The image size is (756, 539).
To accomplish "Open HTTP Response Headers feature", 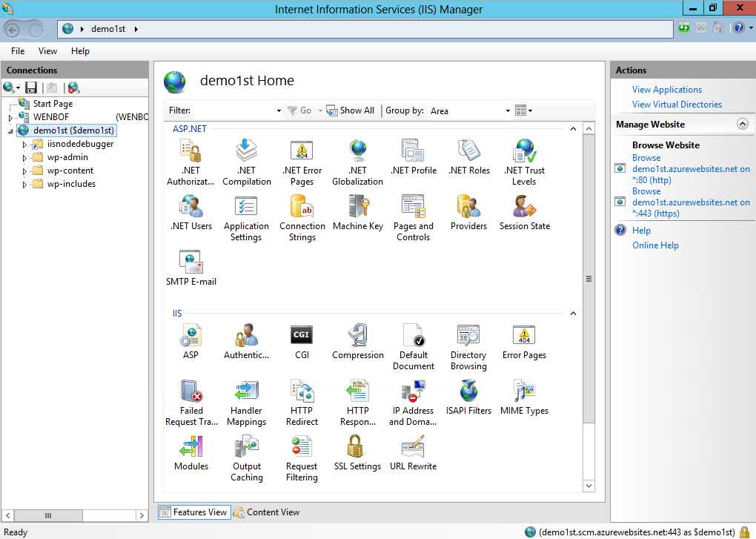I will [358, 403].
